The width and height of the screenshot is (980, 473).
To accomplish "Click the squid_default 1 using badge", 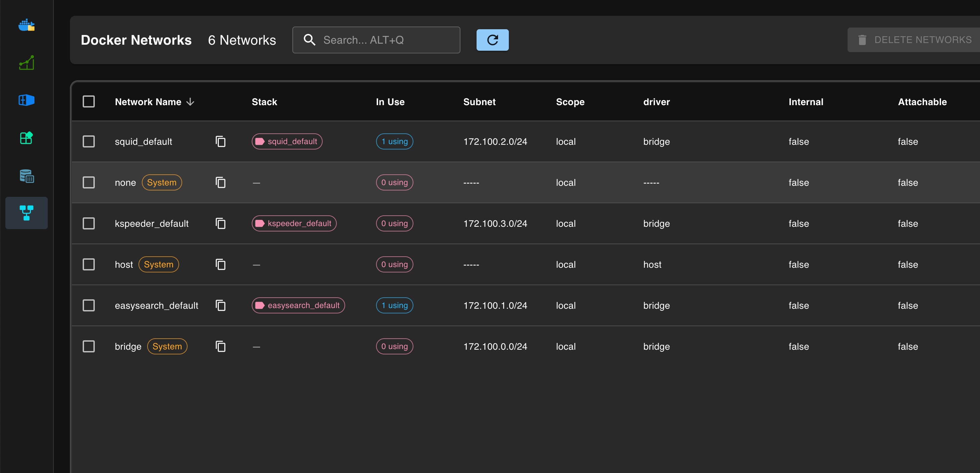I will click(x=395, y=141).
